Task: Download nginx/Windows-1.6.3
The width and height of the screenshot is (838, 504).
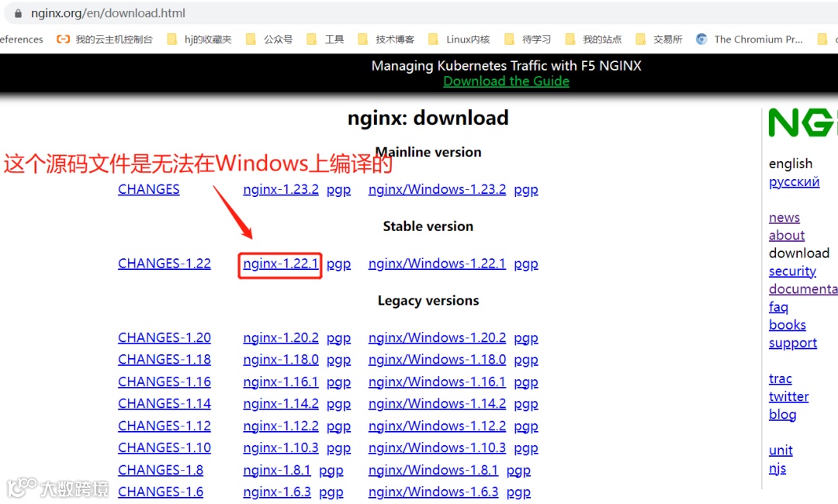Action: click(434, 492)
